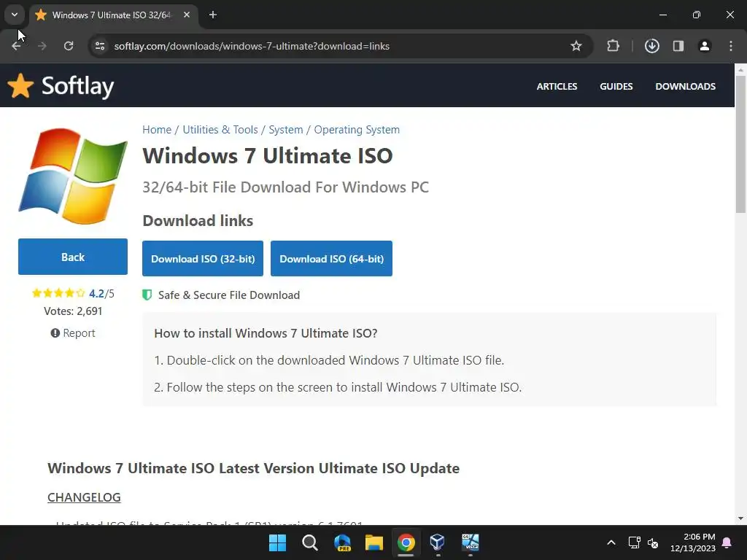Open the Chrome three-dot menu

[x=731, y=46]
